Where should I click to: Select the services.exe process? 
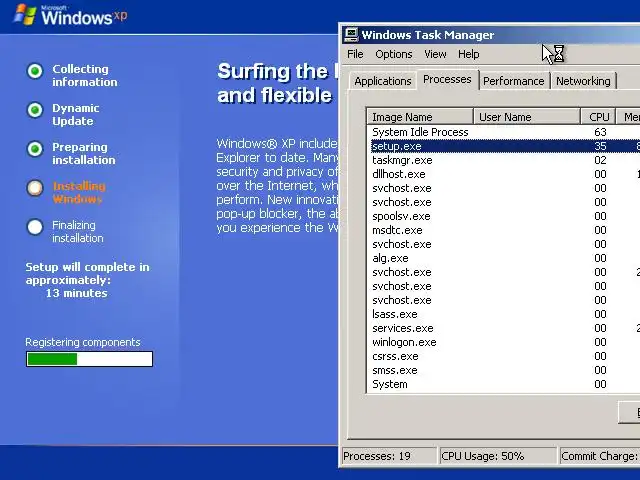pyautogui.click(x=504, y=328)
